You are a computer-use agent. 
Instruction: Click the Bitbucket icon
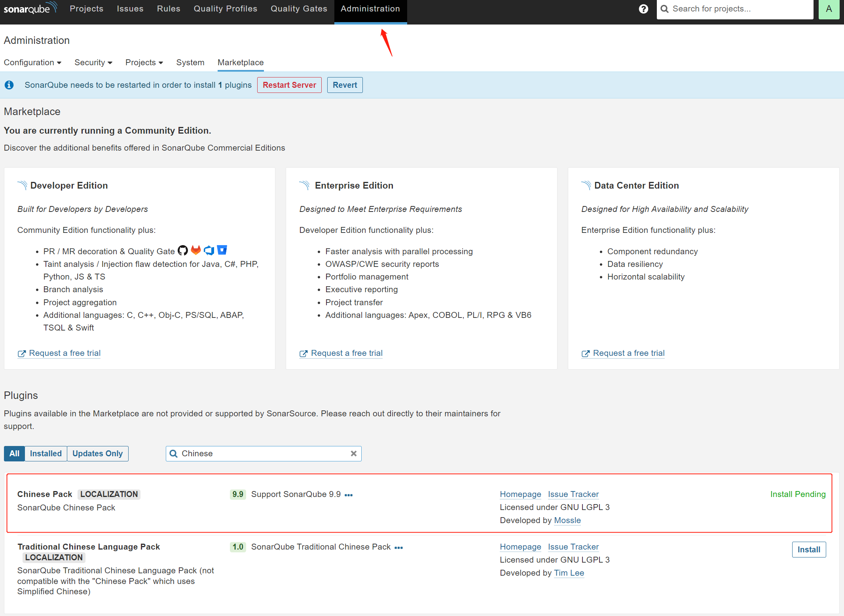click(x=222, y=250)
